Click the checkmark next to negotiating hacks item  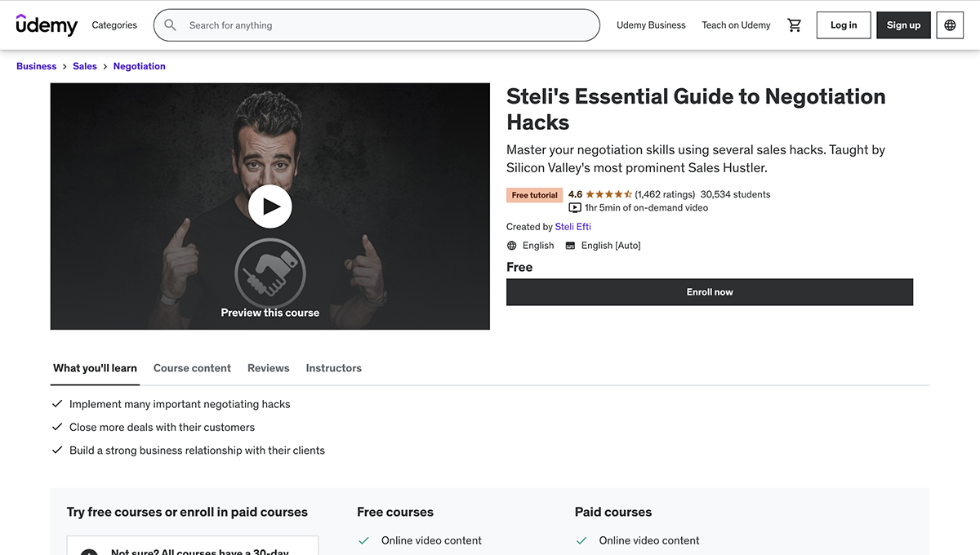[x=57, y=403]
